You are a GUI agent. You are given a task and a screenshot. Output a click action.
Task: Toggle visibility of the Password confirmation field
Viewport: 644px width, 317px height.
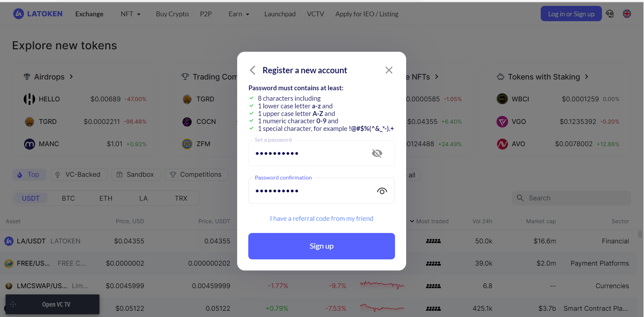point(382,191)
